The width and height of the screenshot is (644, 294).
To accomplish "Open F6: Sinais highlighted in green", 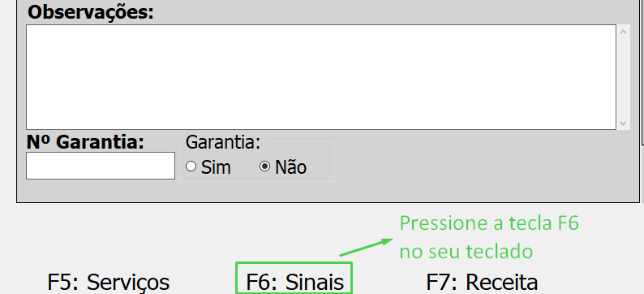I will 294,283.
